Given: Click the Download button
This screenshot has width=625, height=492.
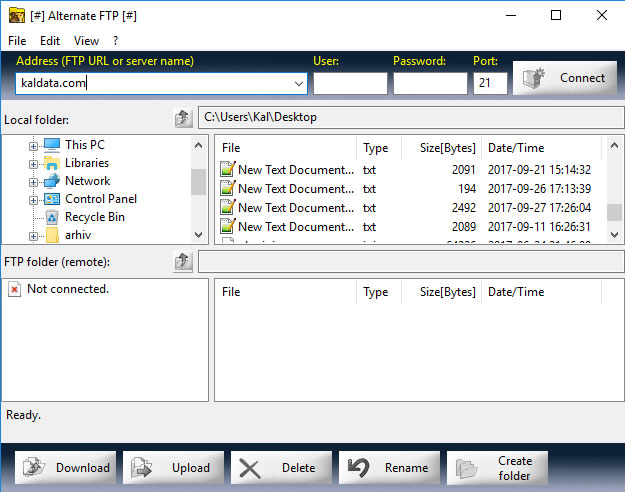Looking at the screenshot, I should (x=66, y=468).
